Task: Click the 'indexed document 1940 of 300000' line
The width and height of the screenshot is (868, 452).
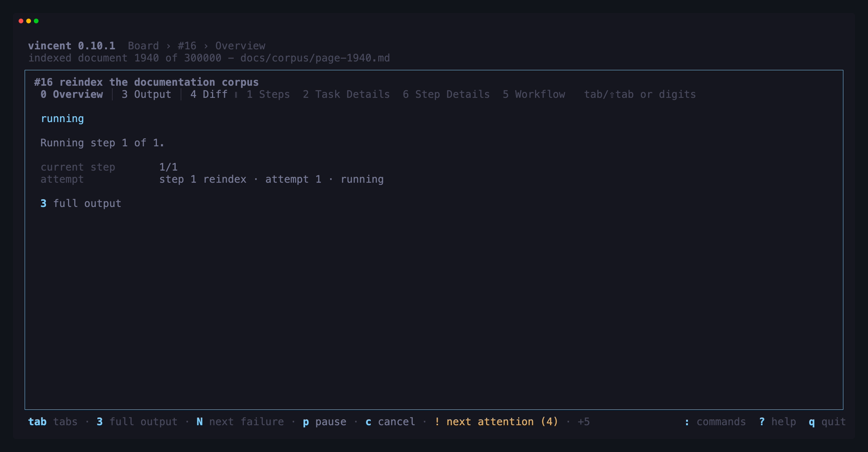Action: coord(209,58)
